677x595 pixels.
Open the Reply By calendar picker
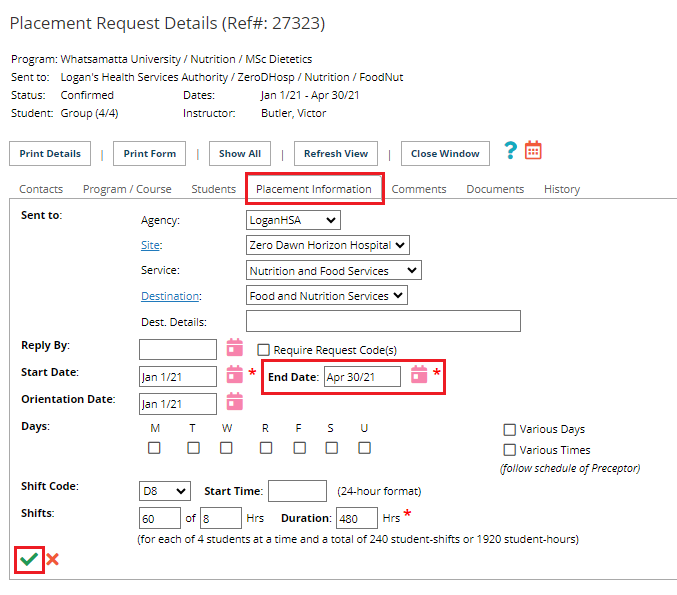click(235, 348)
